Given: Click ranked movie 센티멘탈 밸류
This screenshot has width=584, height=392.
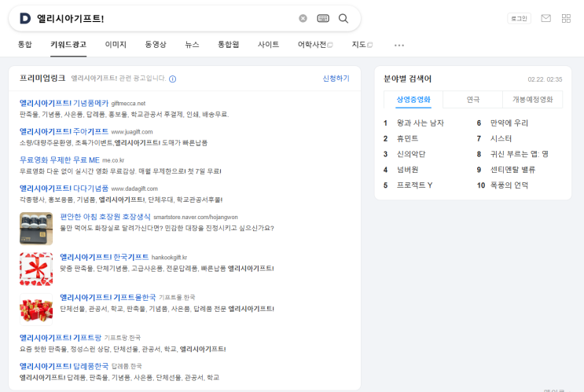Looking at the screenshot, I should (512, 170).
